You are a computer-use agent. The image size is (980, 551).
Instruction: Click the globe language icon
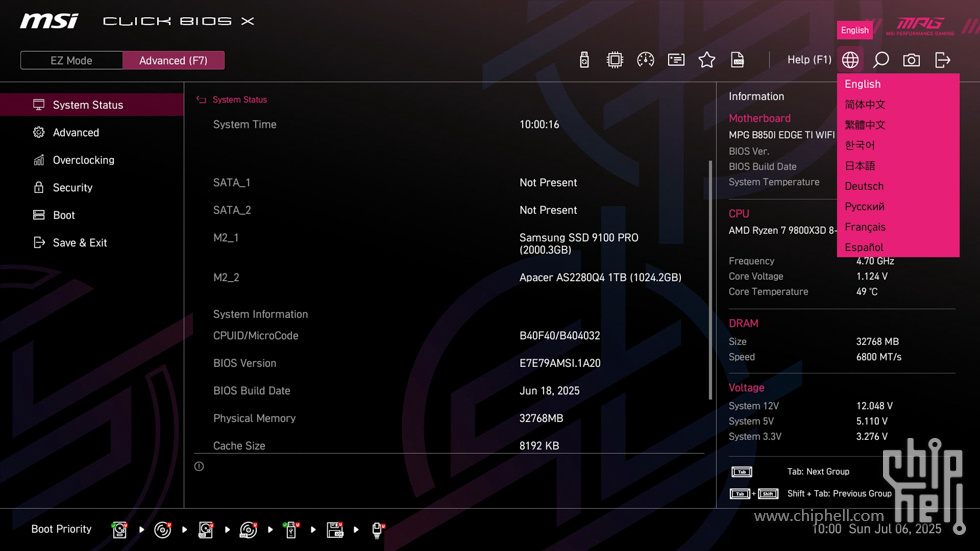point(850,60)
